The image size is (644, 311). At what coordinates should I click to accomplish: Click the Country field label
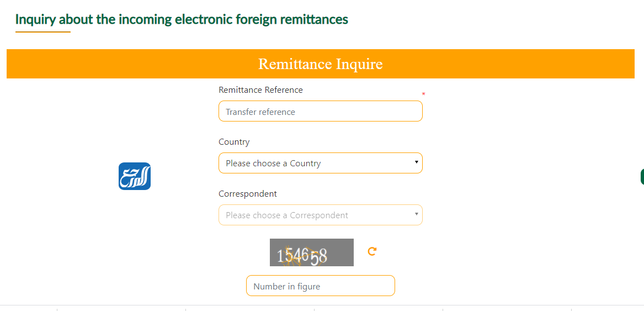234,142
